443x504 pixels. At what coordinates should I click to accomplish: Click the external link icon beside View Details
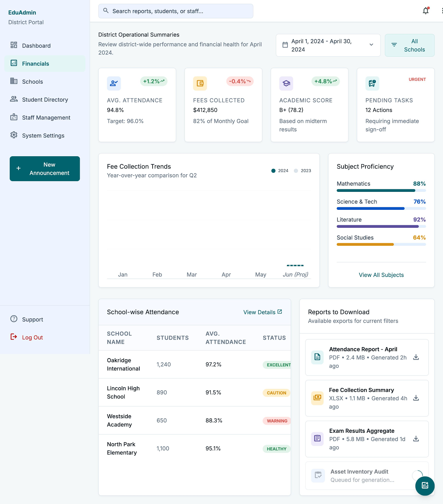point(280,312)
